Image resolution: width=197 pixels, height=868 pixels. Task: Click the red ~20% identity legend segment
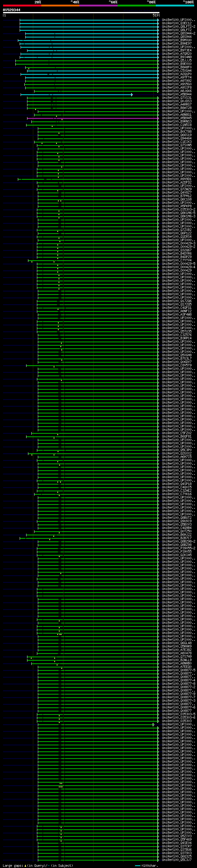[22, 6]
